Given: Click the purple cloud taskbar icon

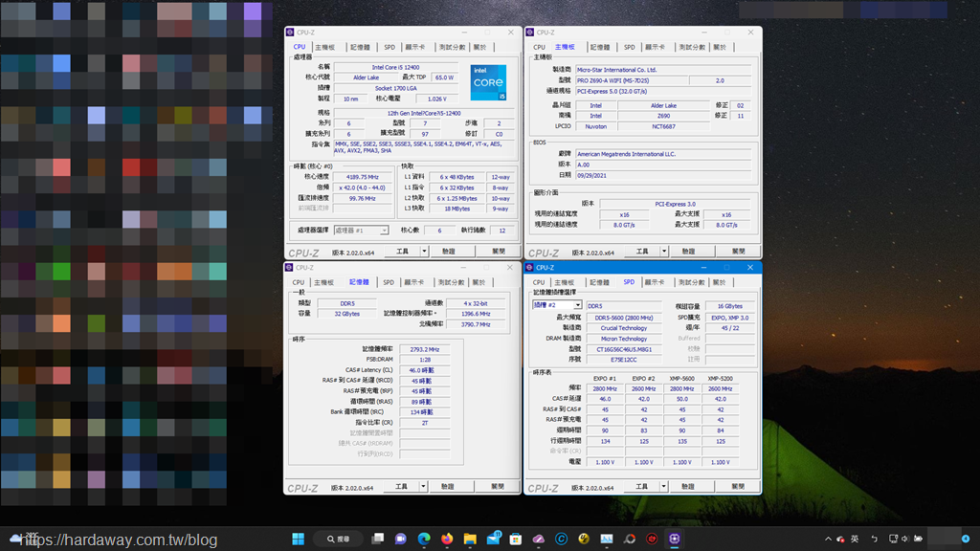Looking at the screenshot, I should point(538,539).
